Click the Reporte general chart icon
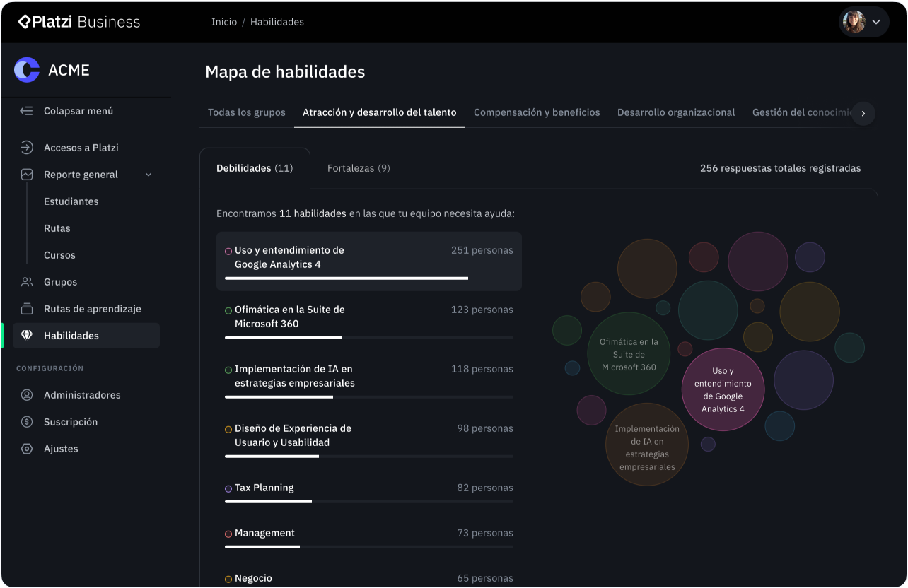 click(x=27, y=175)
